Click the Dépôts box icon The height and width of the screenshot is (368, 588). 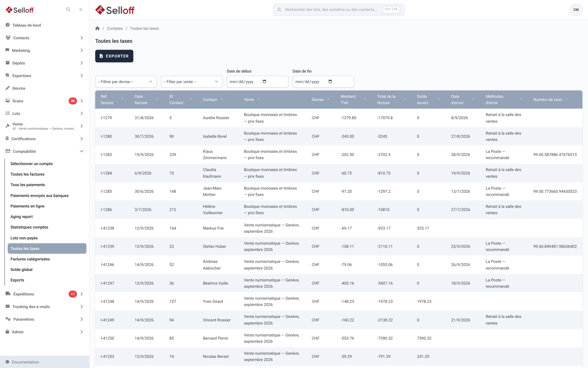point(7,63)
